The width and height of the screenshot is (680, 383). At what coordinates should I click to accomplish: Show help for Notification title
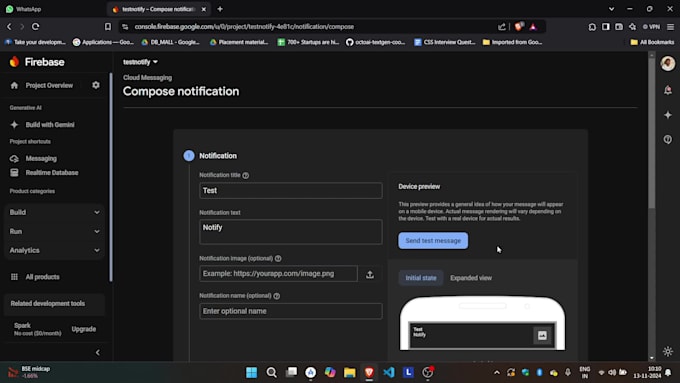point(246,175)
